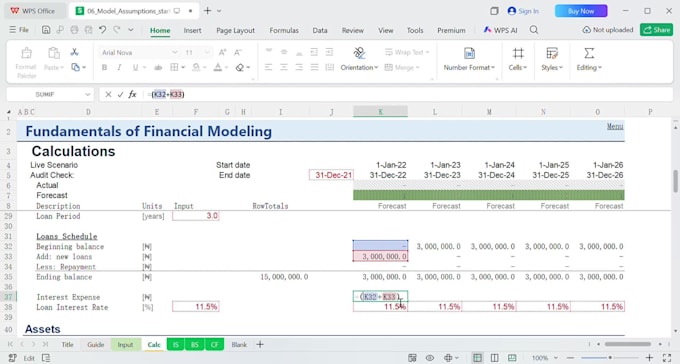The width and height of the screenshot is (680, 364).
Task: Open the Cells dropdown
Action: click(518, 59)
